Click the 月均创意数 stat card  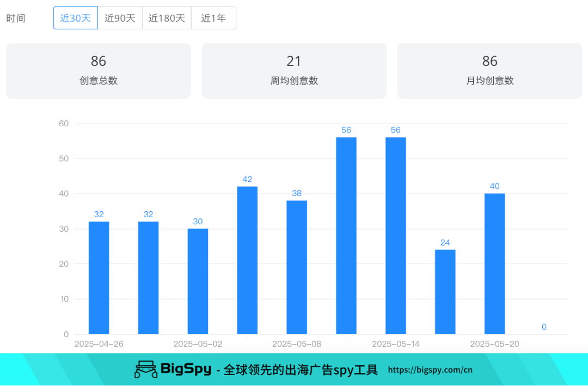point(489,70)
